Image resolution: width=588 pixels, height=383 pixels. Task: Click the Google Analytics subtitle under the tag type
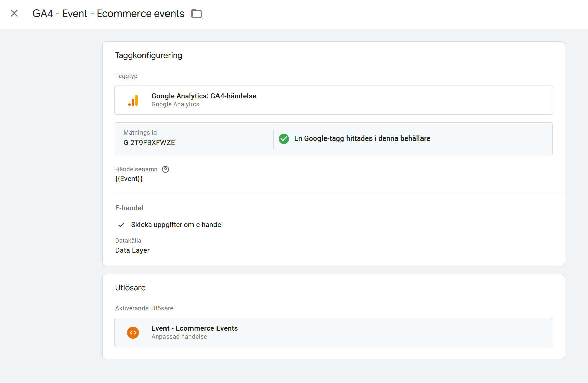pos(175,104)
